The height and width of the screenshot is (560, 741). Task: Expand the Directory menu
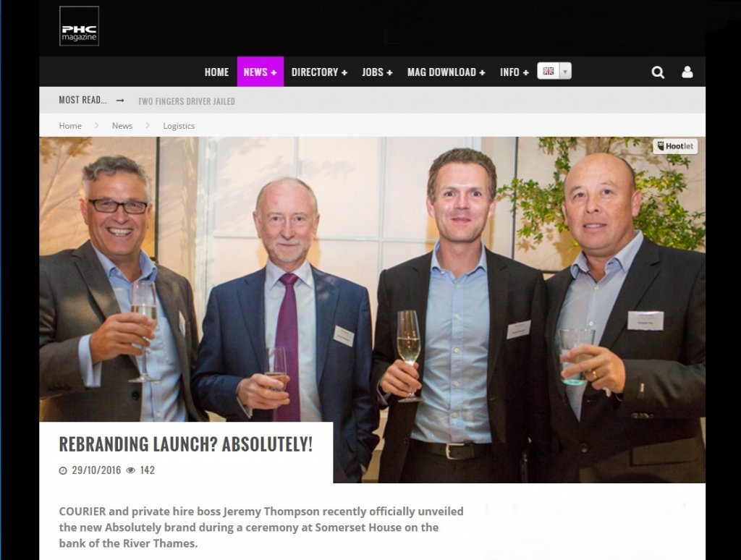tap(319, 72)
